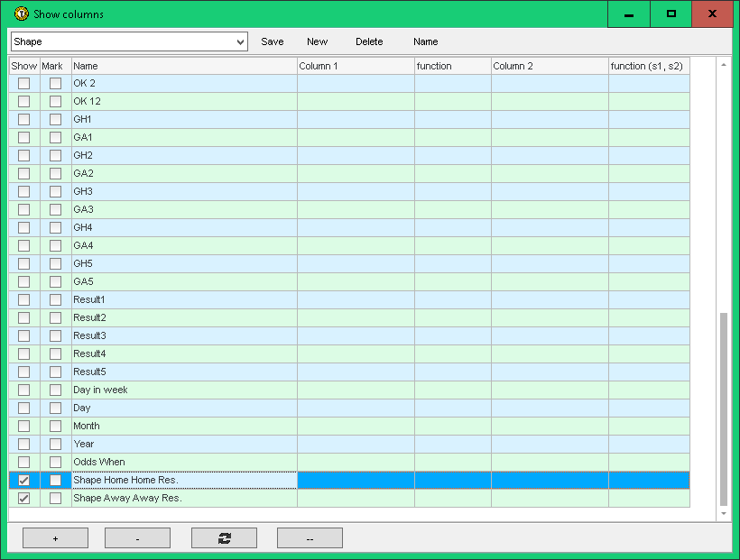Toggle Show checkbox for Odds When

(24, 463)
